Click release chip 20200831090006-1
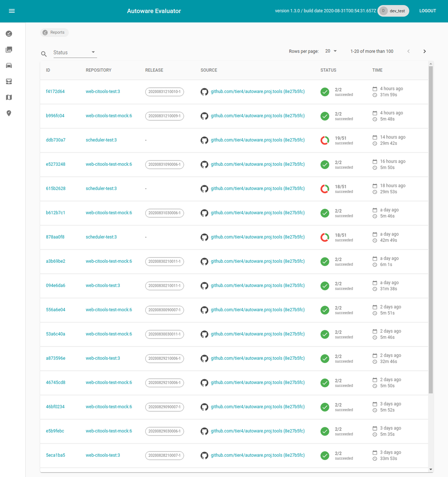This screenshot has height=477, width=448. pyautogui.click(x=165, y=165)
